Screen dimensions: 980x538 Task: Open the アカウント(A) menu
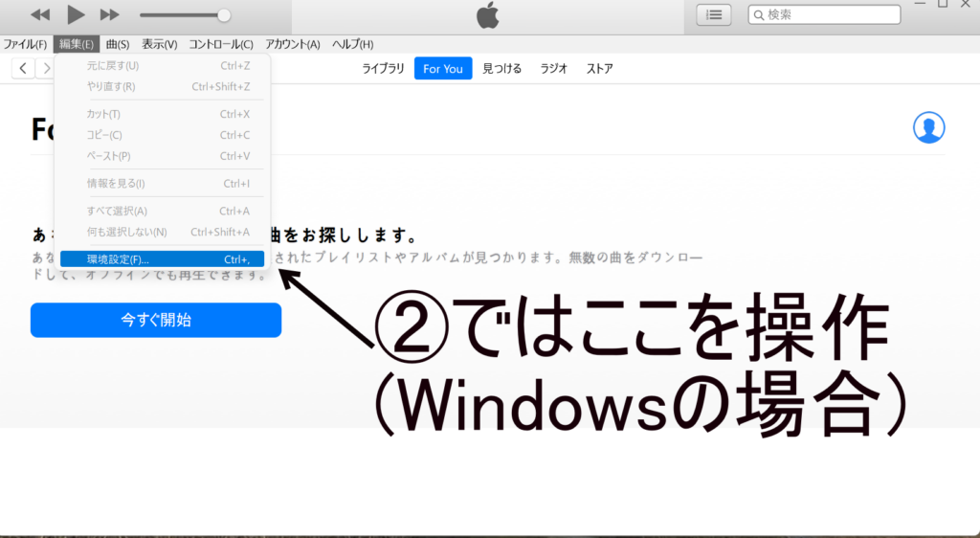click(293, 44)
